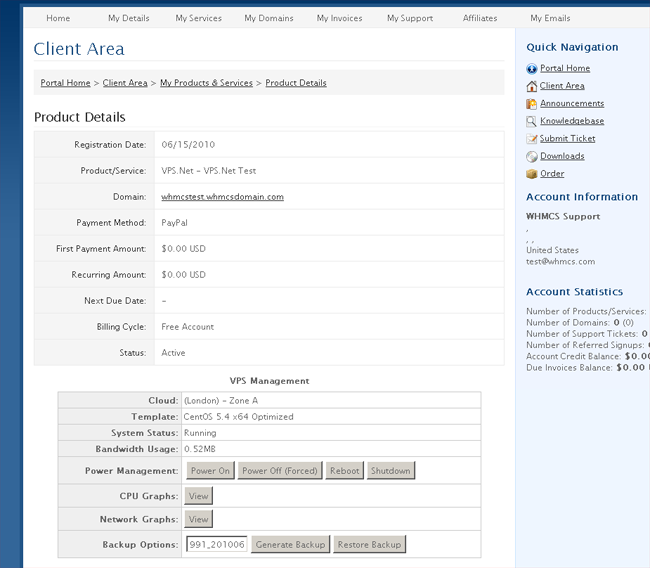Open the Affiliates menu item
This screenshot has height=568, width=650.
(480, 18)
